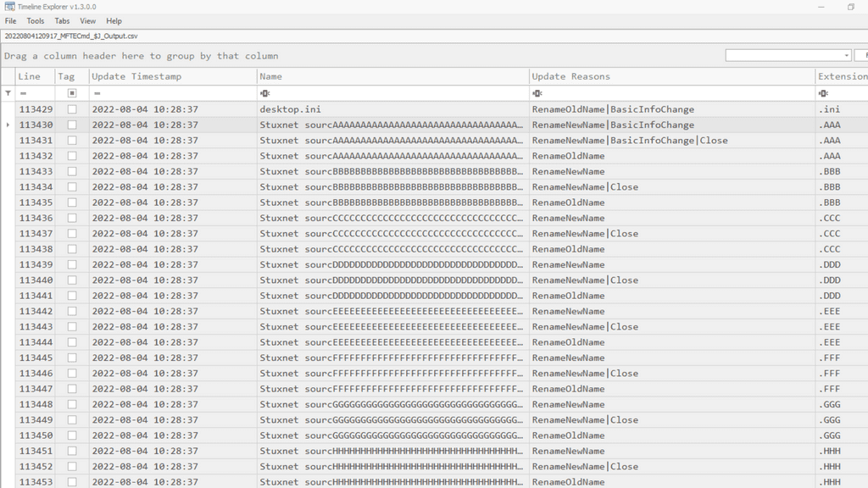Click the Timeline Explorer app icon in title bar
The height and width of the screenshot is (488, 868).
[8, 7]
